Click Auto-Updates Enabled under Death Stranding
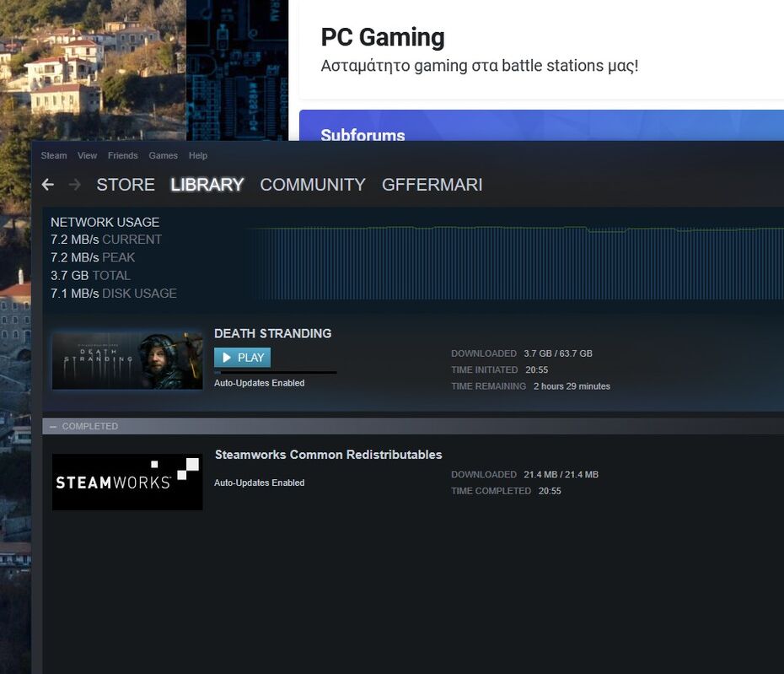The image size is (784, 674). click(x=260, y=383)
